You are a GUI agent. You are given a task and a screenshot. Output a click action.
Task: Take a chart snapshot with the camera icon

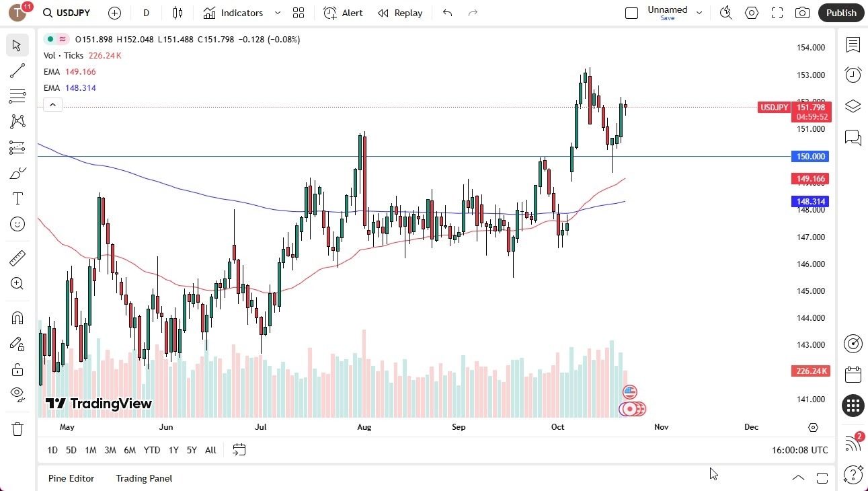[x=802, y=12]
